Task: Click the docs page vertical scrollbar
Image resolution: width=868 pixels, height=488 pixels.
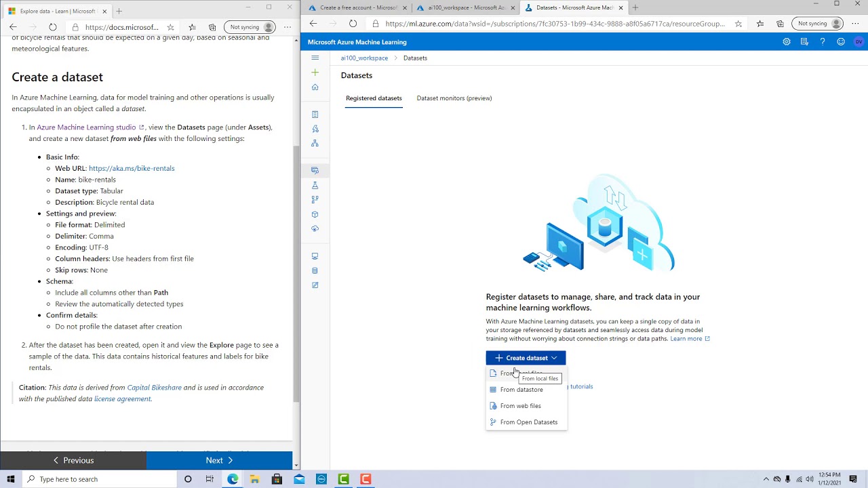Action: point(296,274)
